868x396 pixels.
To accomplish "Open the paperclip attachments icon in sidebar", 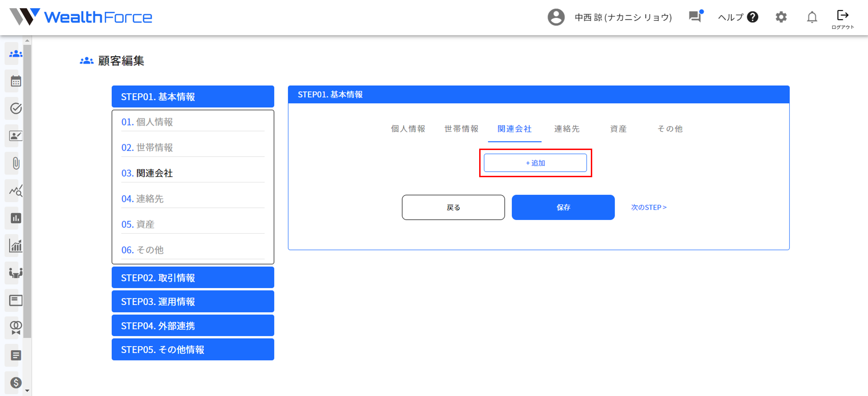I will tap(16, 163).
